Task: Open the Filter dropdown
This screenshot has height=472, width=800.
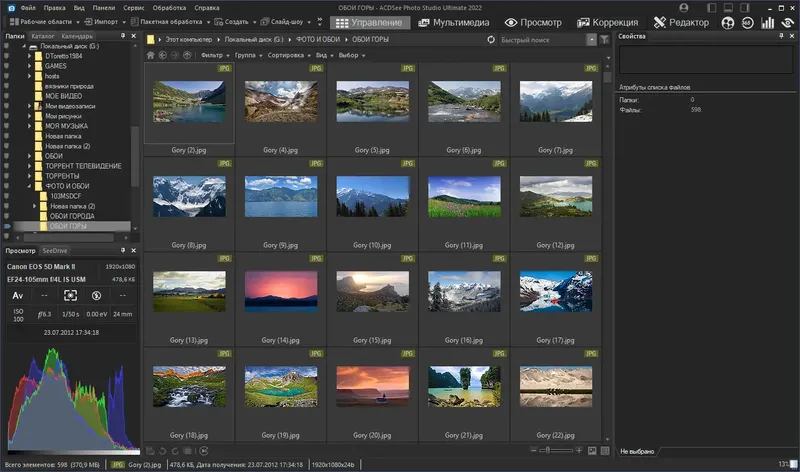Action: coord(212,55)
